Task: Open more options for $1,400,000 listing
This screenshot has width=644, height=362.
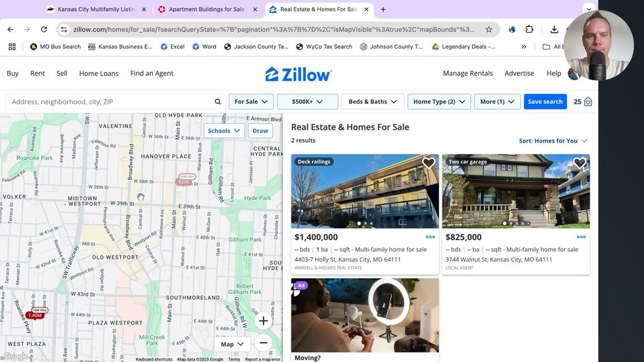Action: pyautogui.click(x=430, y=237)
